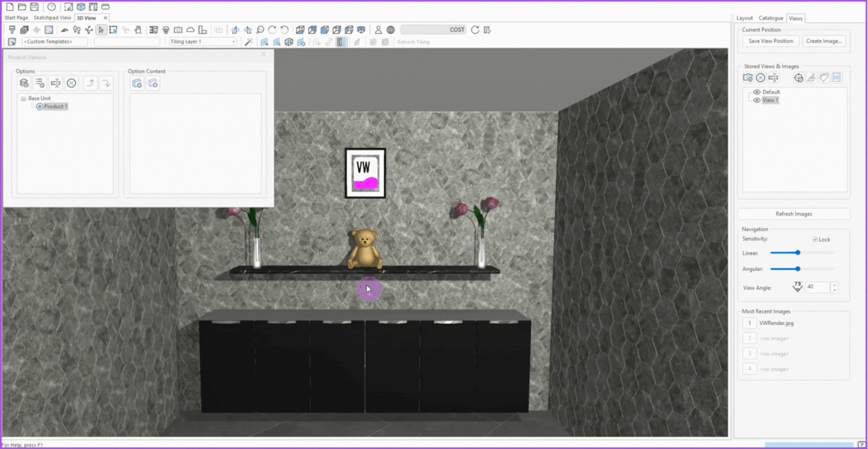The height and width of the screenshot is (449, 868).
Task: Click the save disk icon
Action: [x=34, y=7]
